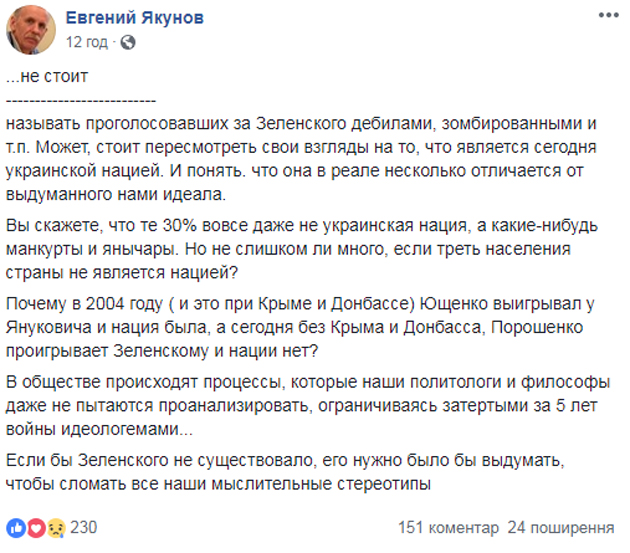Click the Like reaction icon

click(x=14, y=527)
